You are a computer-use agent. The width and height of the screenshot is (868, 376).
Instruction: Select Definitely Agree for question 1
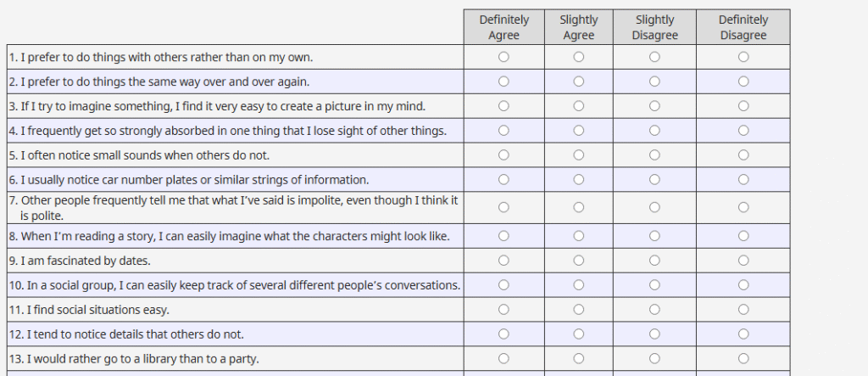[504, 57]
